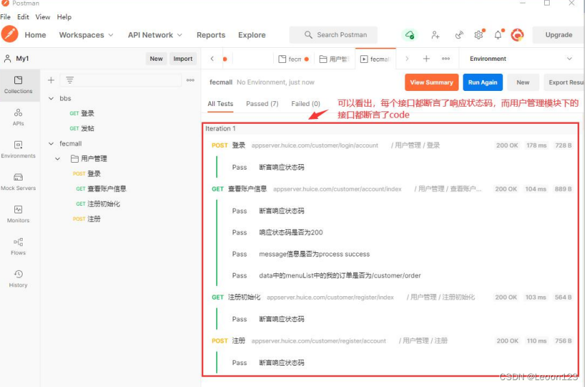Collapse the 用户管理 folder
Image resolution: width=588 pixels, height=387 pixels.
pyautogui.click(x=57, y=159)
